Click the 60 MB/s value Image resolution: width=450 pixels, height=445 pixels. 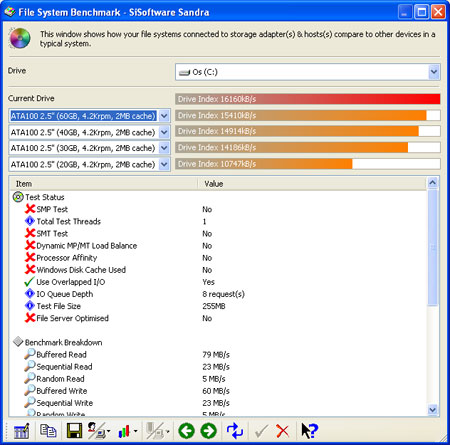216,391
